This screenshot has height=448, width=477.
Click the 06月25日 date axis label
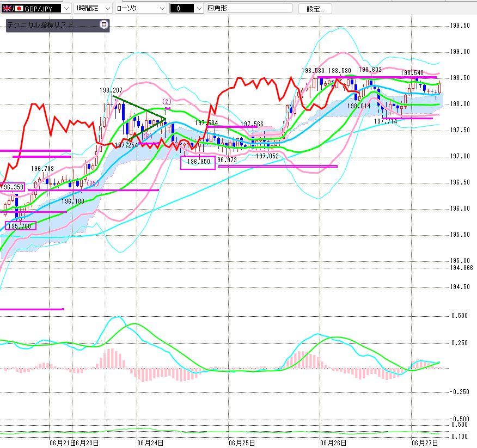coord(242,443)
